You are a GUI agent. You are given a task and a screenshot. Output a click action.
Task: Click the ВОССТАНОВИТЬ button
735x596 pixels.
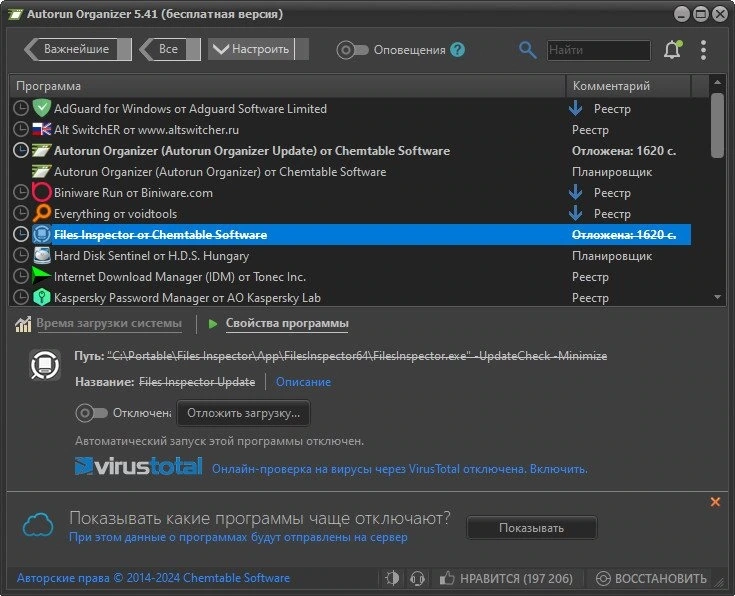651,578
